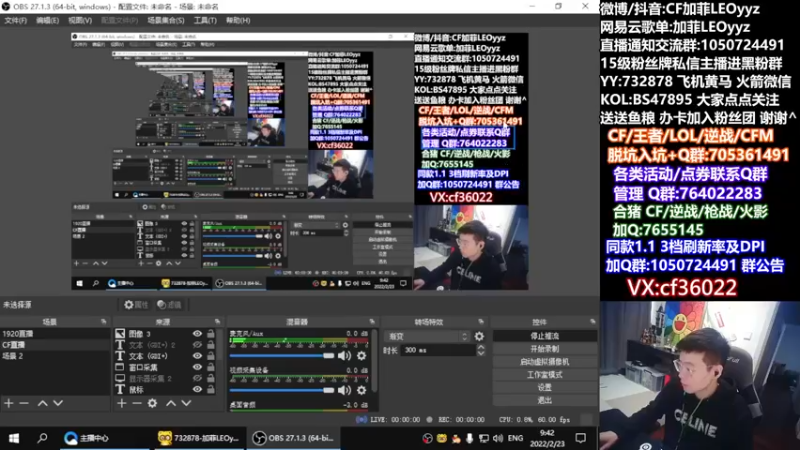
Task: Click 退出 button
Action: 544,401
